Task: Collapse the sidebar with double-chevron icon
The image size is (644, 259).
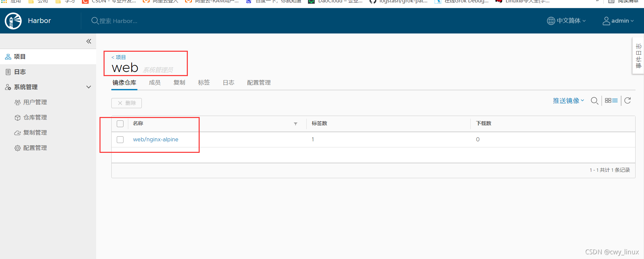Action: pyautogui.click(x=89, y=41)
